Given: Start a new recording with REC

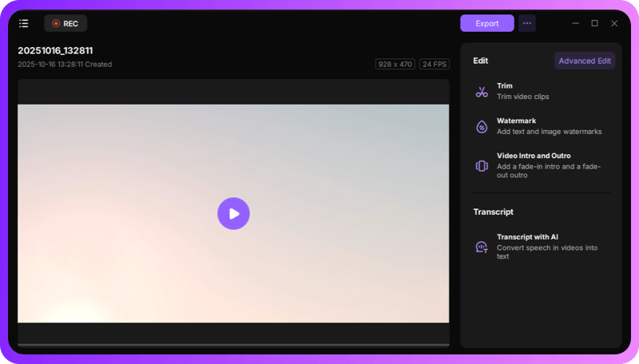Looking at the screenshot, I should (65, 24).
